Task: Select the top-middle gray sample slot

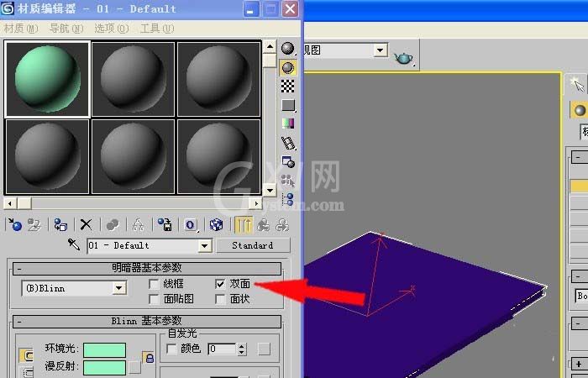Action: point(133,79)
